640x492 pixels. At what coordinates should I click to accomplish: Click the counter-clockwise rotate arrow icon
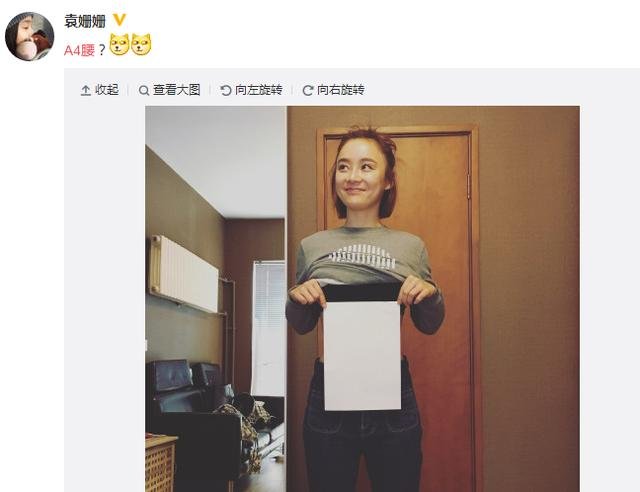pyautogui.click(x=226, y=90)
